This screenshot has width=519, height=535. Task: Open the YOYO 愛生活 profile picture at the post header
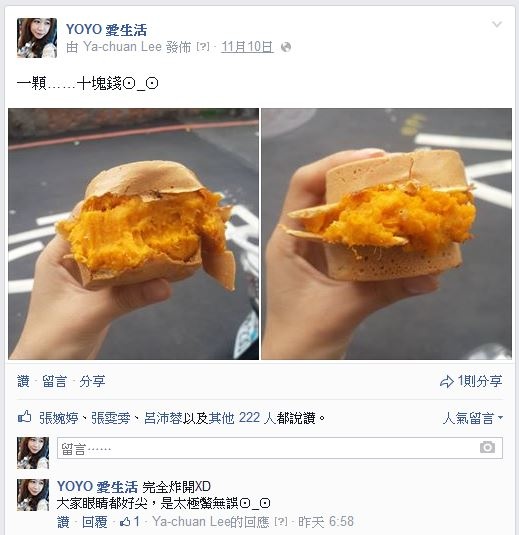(37, 38)
